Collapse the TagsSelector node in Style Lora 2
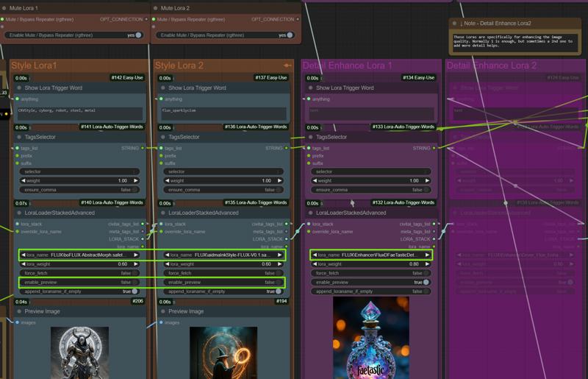This screenshot has width=588, height=379. tap(162, 137)
